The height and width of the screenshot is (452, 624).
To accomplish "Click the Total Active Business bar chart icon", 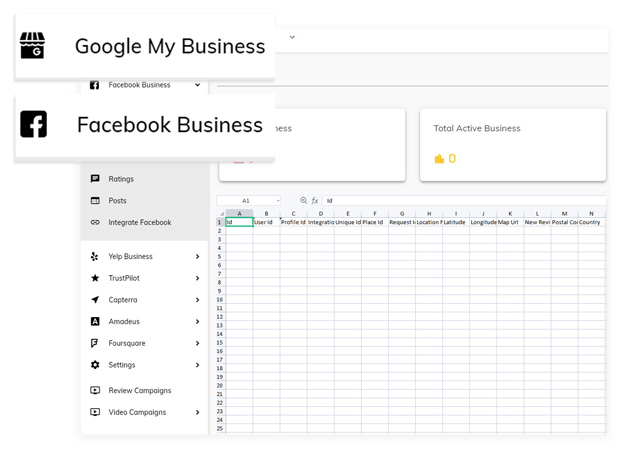I will click(x=439, y=159).
